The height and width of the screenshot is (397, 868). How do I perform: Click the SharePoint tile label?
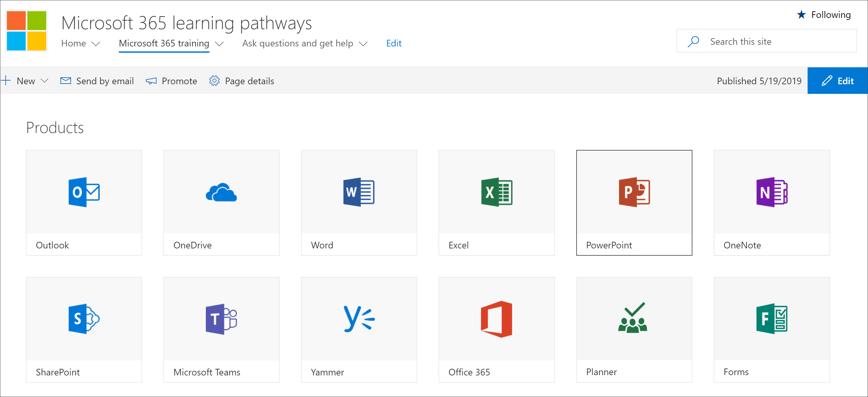pos(58,372)
